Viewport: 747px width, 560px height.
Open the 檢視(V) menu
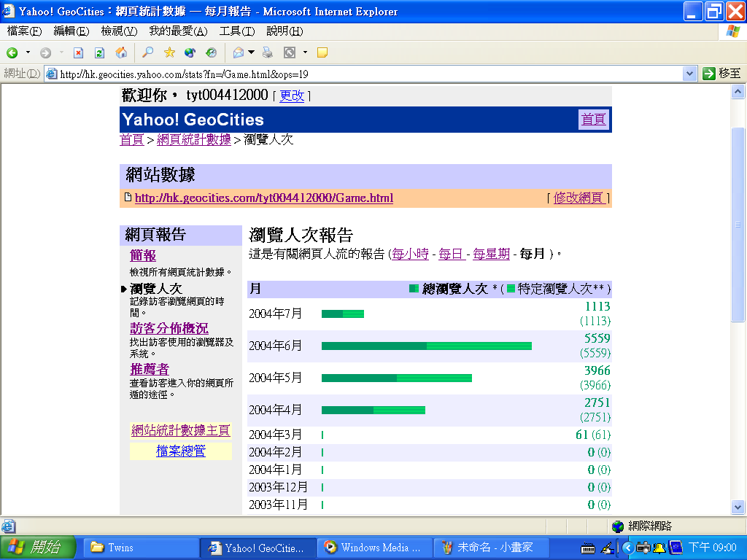(x=119, y=31)
